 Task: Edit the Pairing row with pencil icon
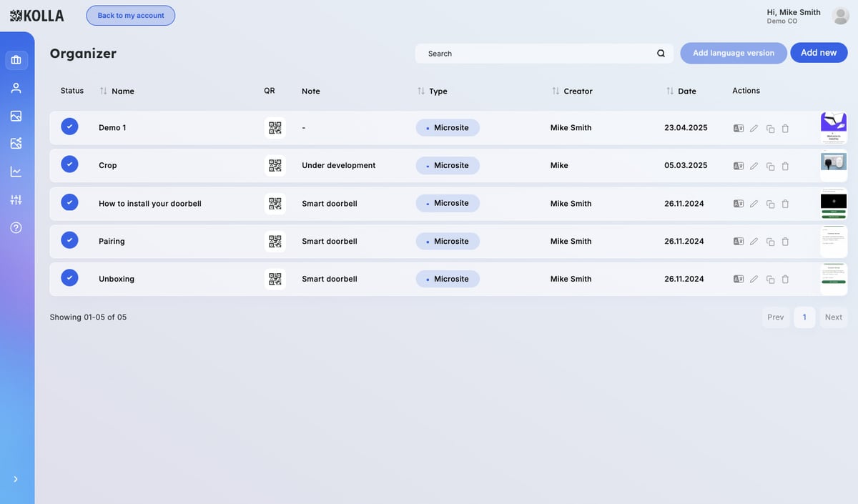[x=754, y=242]
